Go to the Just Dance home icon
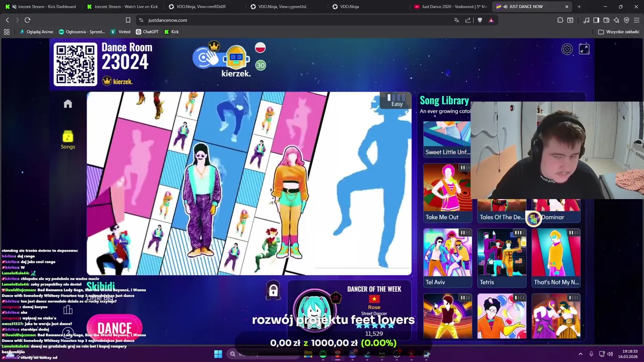This screenshot has width=644, height=362. (x=68, y=104)
